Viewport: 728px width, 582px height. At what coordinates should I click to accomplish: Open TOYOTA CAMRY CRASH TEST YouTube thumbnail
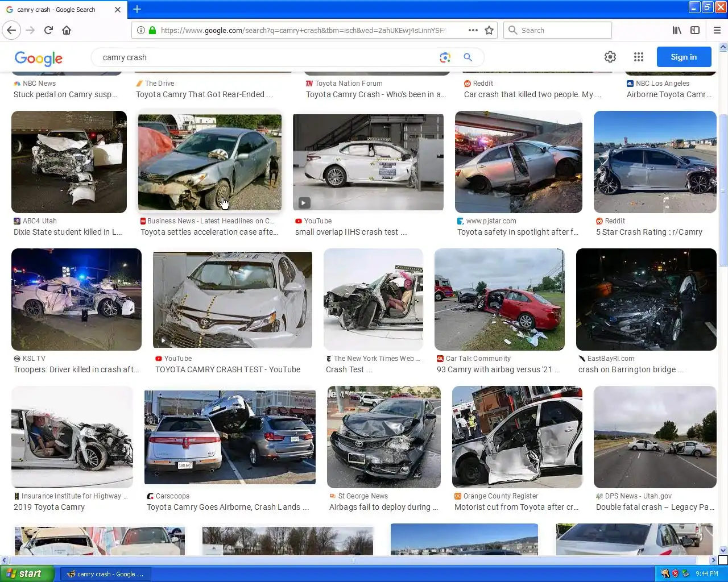point(233,300)
